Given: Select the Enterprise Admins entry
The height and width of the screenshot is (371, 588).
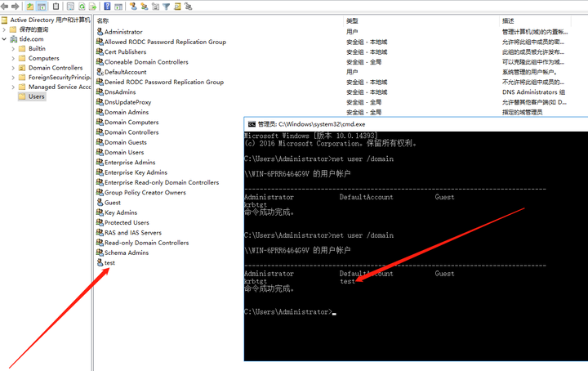Looking at the screenshot, I should [x=130, y=162].
